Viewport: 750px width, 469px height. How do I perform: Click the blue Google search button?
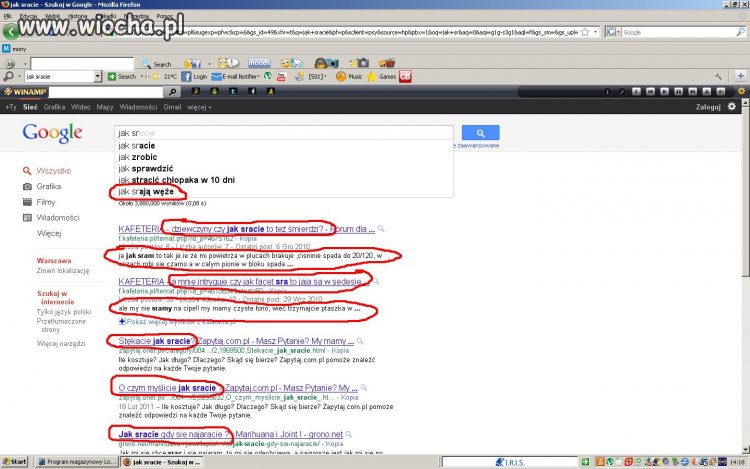(480, 133)
